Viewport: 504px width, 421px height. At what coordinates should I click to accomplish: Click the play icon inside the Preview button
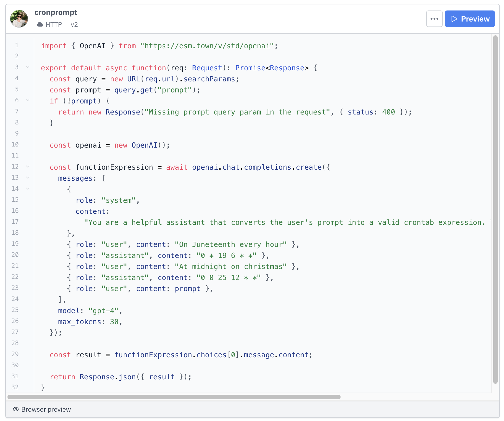tap(454, 18)
